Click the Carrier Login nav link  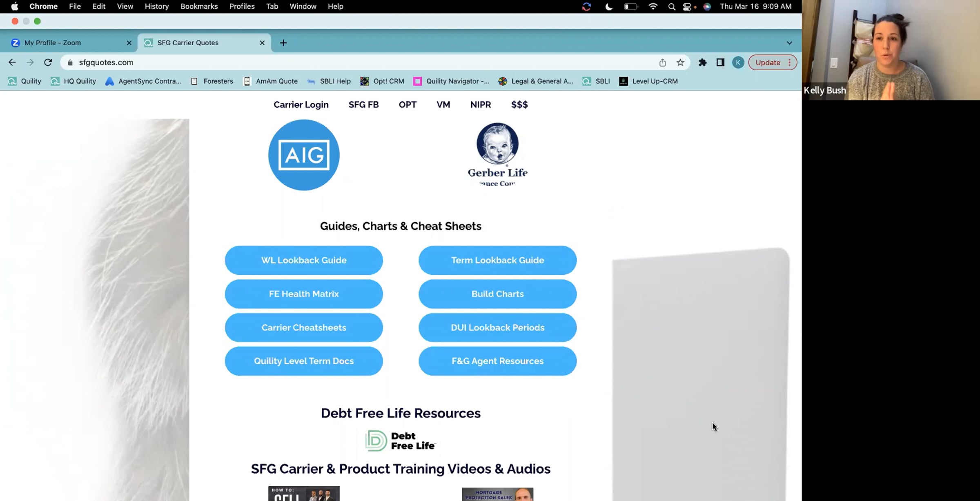[x=301, y=105]
